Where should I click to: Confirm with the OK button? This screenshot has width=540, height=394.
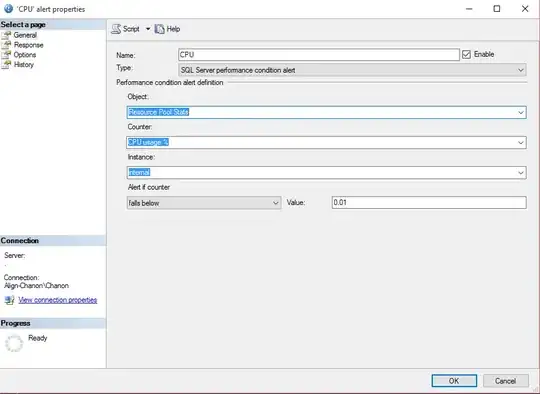(454, 381)
